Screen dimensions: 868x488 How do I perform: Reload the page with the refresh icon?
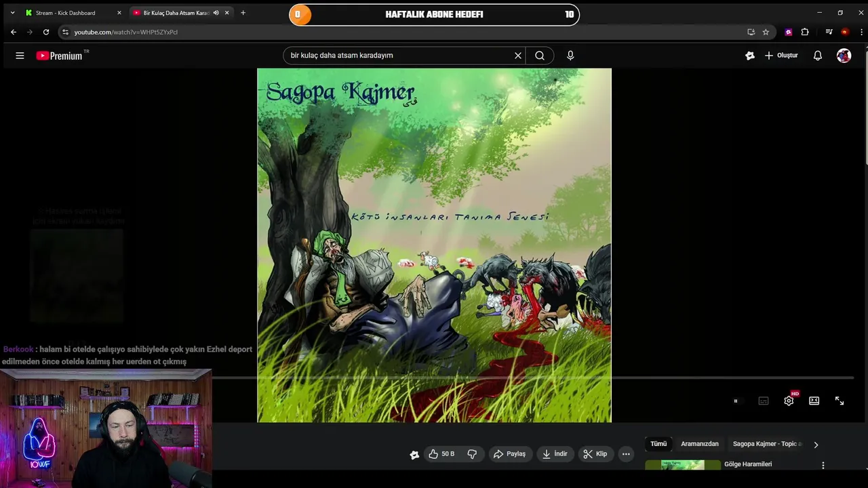coord(46,32)
